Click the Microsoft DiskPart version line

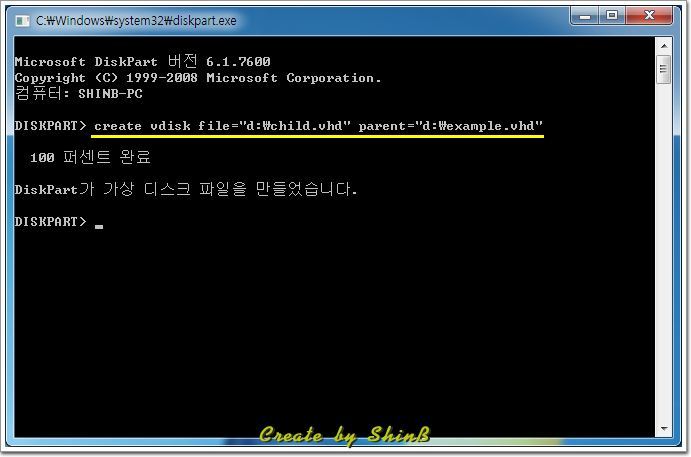[142, 61]
